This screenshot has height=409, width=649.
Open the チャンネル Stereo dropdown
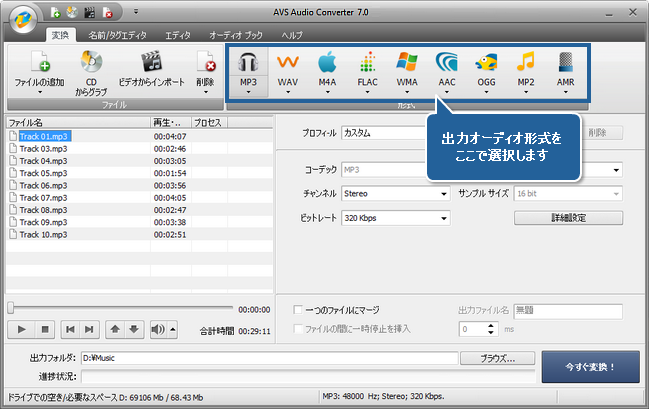pyautogui.click(x=395, y=193)
